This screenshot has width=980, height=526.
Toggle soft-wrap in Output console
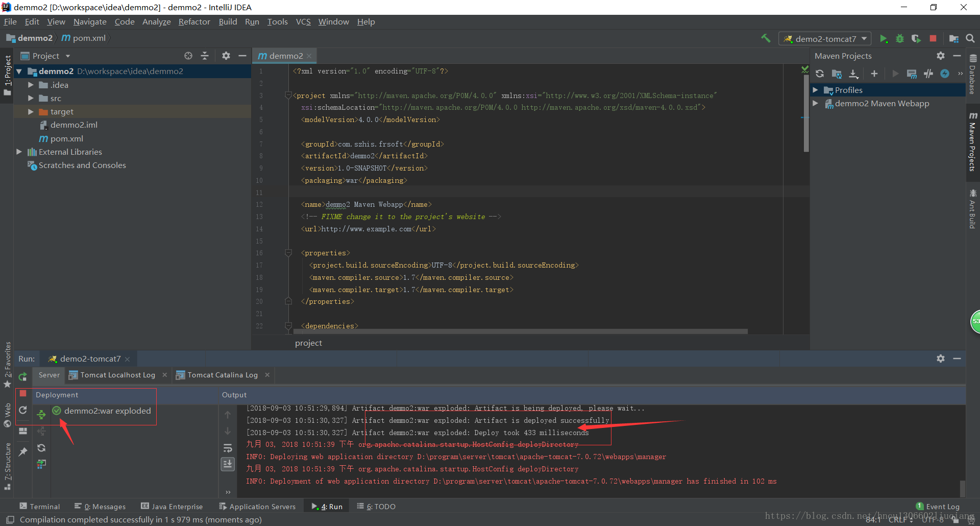tap(228, 448)
